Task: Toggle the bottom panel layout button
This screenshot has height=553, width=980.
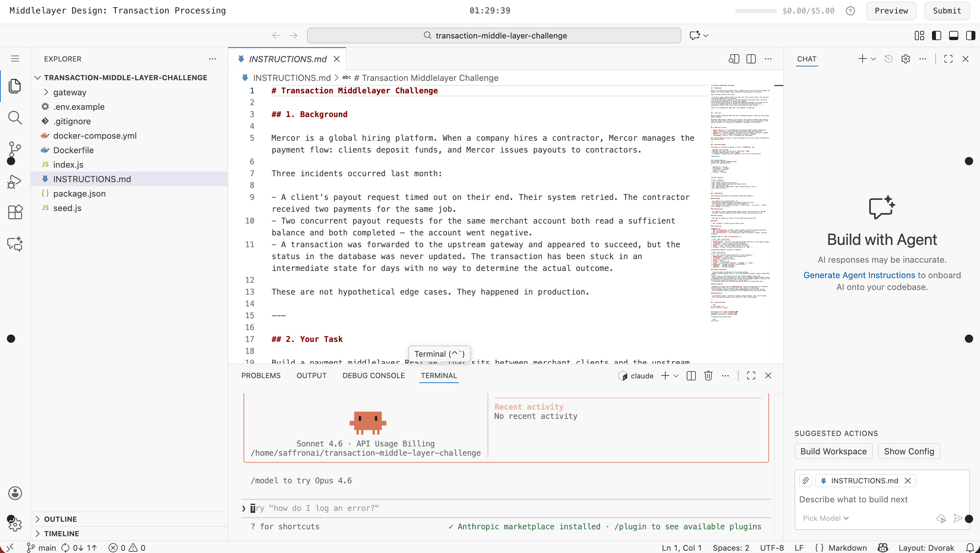Action: tap(953, 36)
